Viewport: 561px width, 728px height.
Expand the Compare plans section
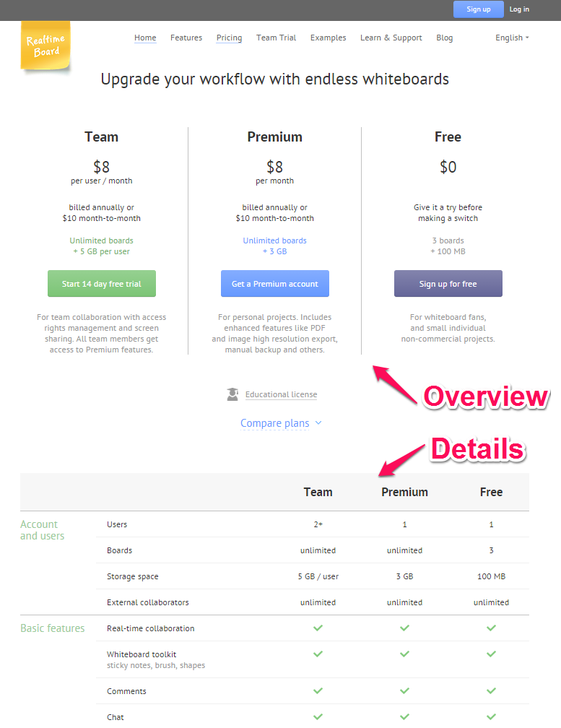(x=274, y=423)
